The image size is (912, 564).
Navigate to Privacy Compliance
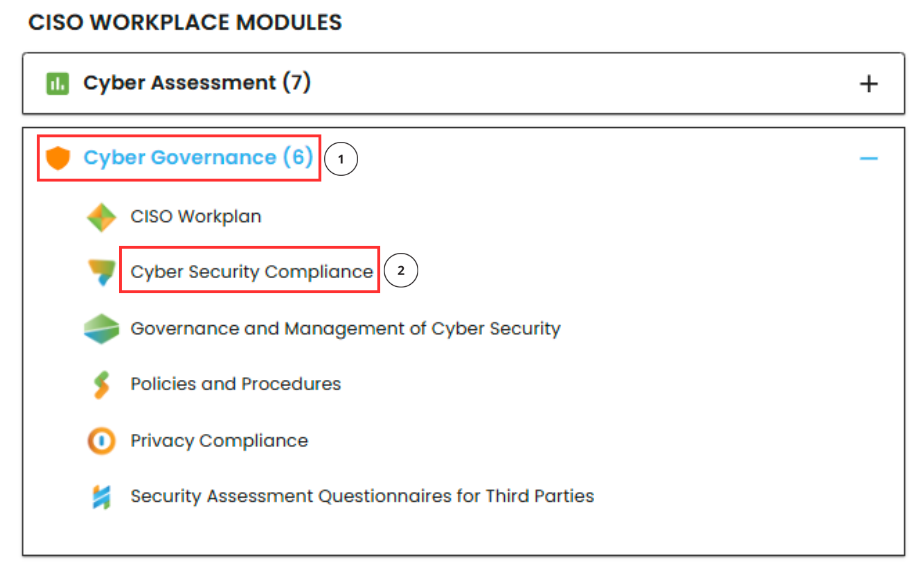(219, 441)
